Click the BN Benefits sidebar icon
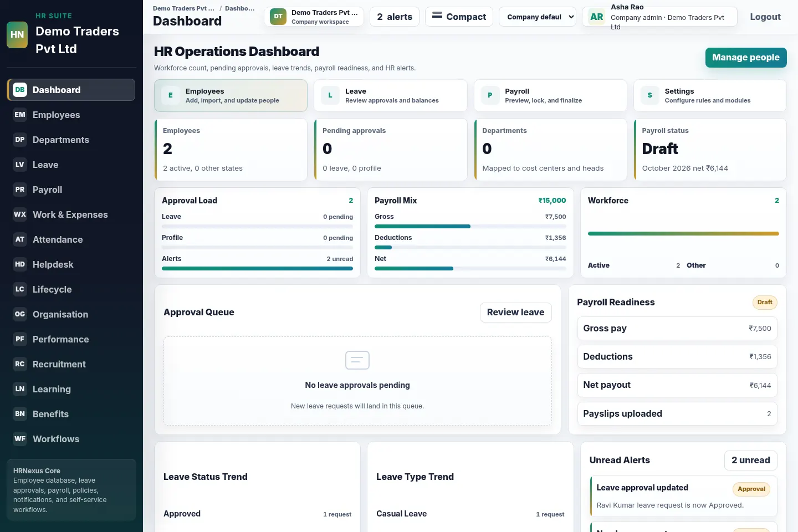The height and width of the screenshot is (532, 798). click(x=20, y=414)
